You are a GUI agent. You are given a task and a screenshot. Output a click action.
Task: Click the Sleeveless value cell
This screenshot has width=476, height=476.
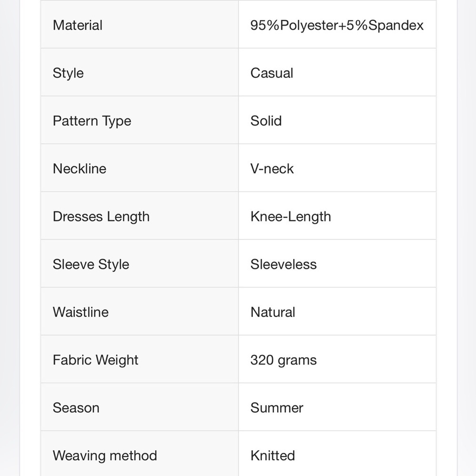pos(337,264)
